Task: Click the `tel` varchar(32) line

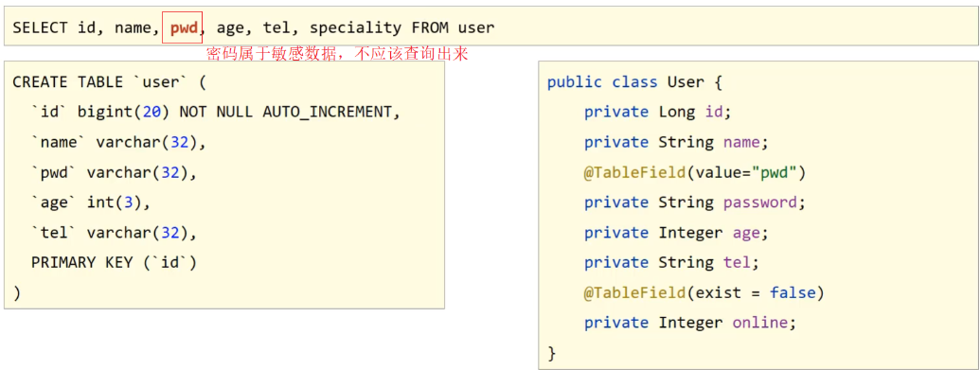Action: 114,233
